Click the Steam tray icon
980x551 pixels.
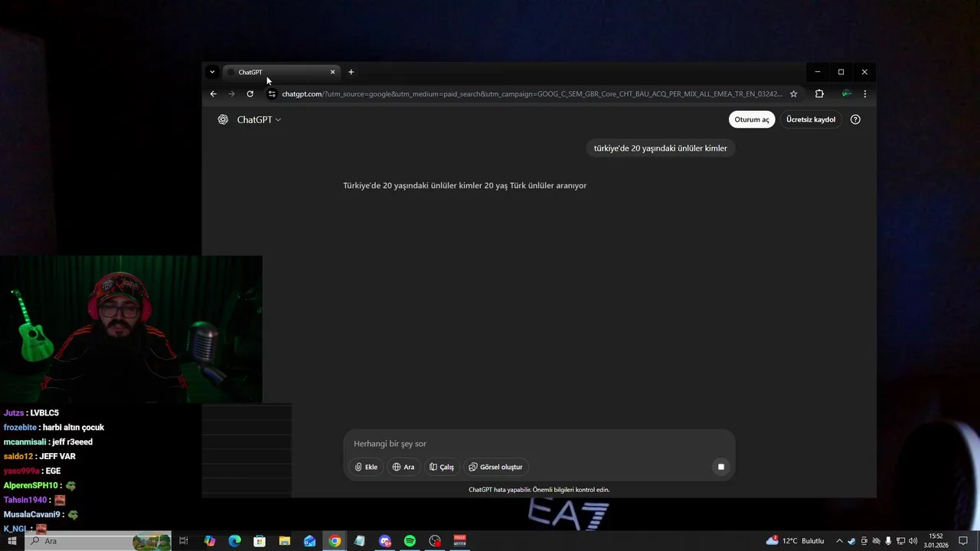point(851,541)
